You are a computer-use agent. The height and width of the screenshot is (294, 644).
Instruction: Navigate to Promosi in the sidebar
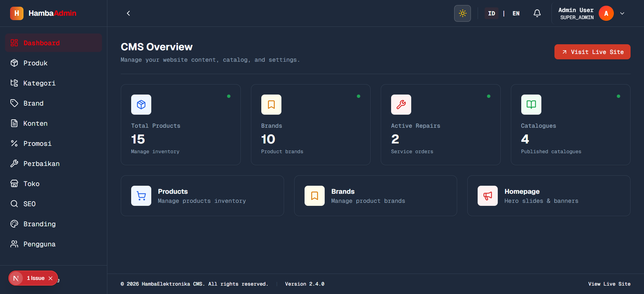click(54, 143)
